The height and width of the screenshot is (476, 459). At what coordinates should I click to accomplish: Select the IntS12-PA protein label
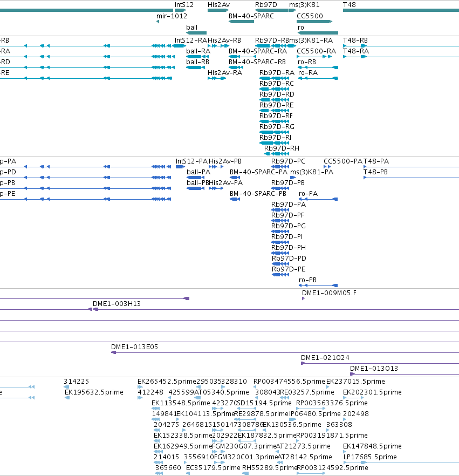pyautogui.click(x=191, y=161)
